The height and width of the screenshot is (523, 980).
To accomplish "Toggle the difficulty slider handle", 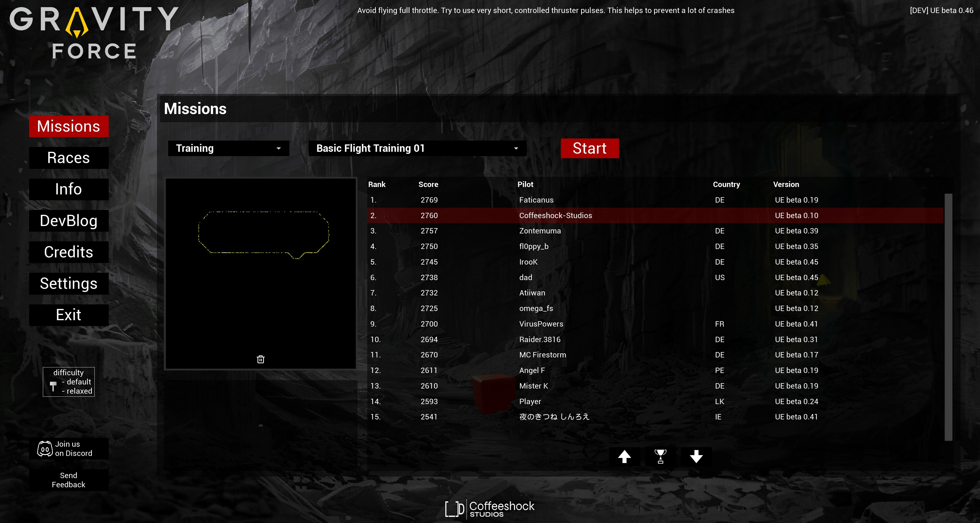I will pyautogui.click(x=53, y=387).
